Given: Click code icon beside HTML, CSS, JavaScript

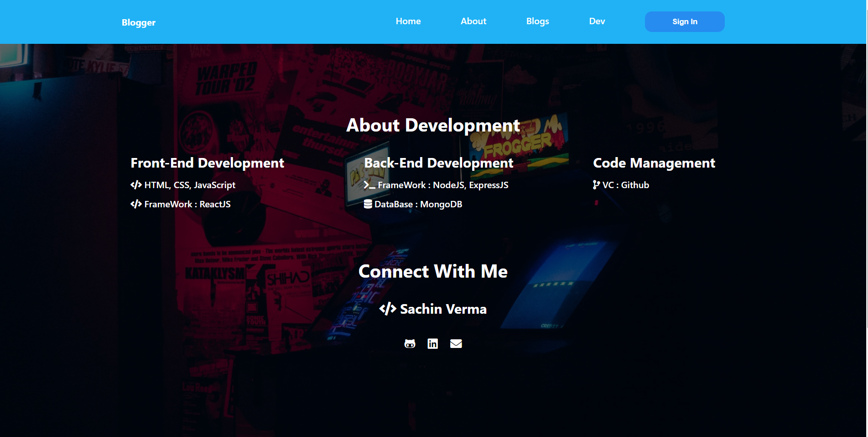Looking at the screenshot, I should (x=136, y=185).
